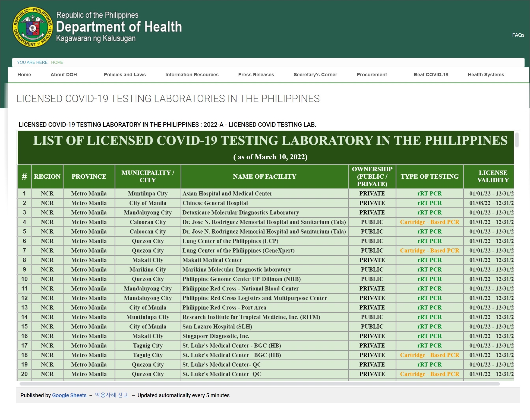
Task: Open the Home menu item
Action: tap(24, 75)
